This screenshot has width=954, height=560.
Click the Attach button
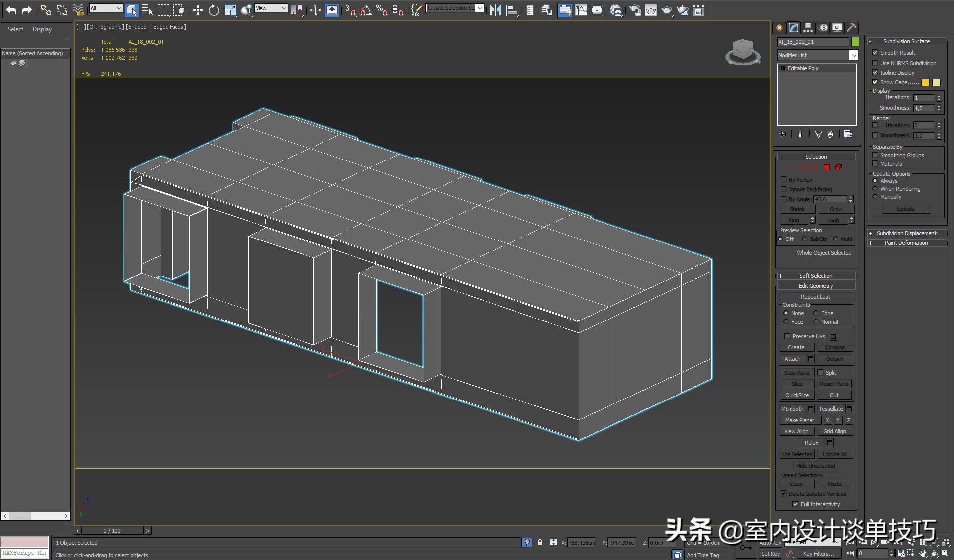(792, 359)
